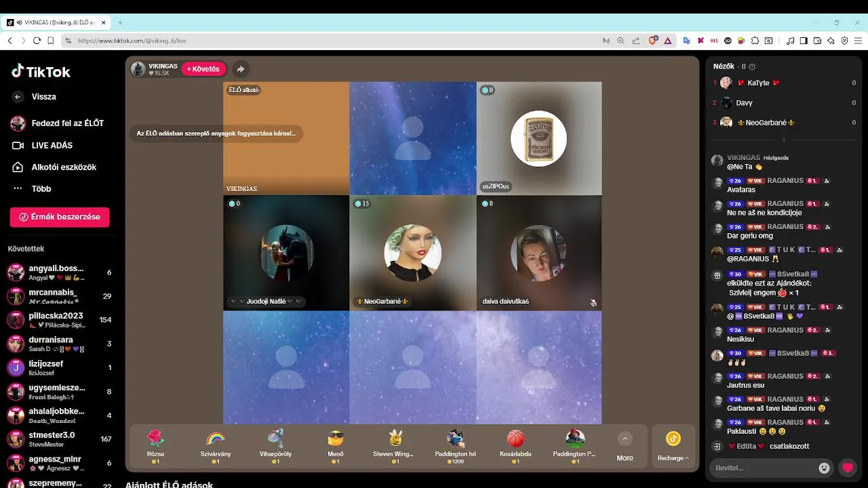Open stmester3.0 followed account
This screenshot has width=868, height=488.
(60, 439)
